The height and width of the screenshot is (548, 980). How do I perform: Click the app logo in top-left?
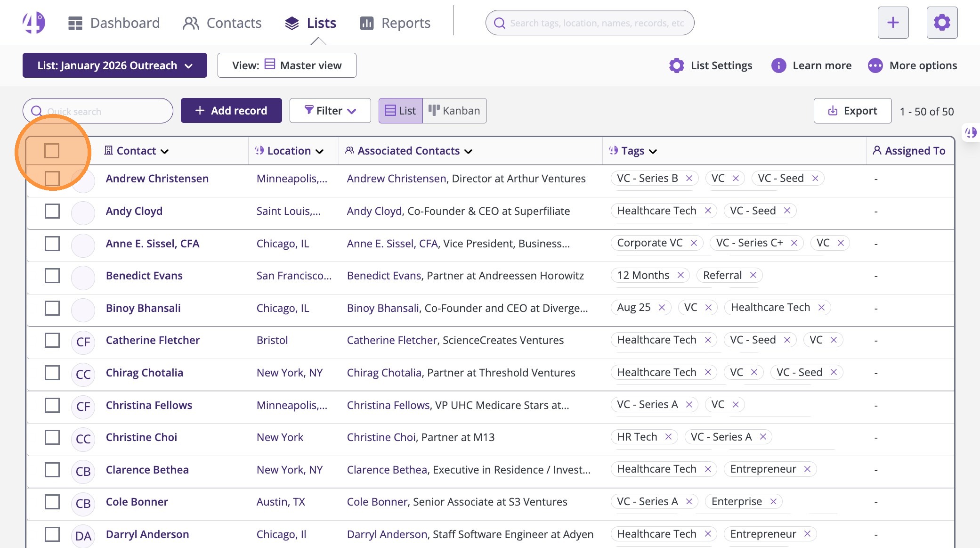34,23
